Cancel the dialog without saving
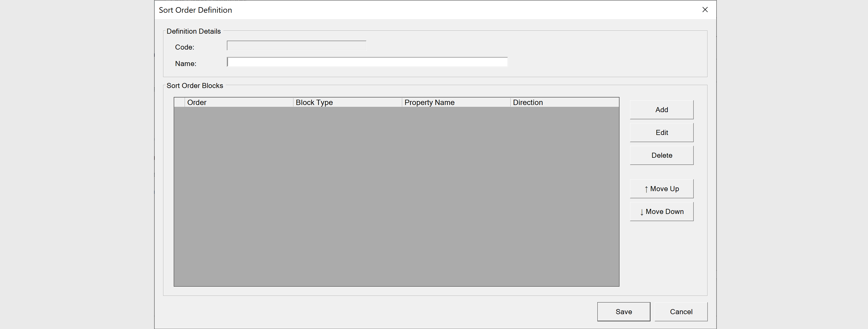The height and width of the screenshot is (329, 868). (681, 312)
